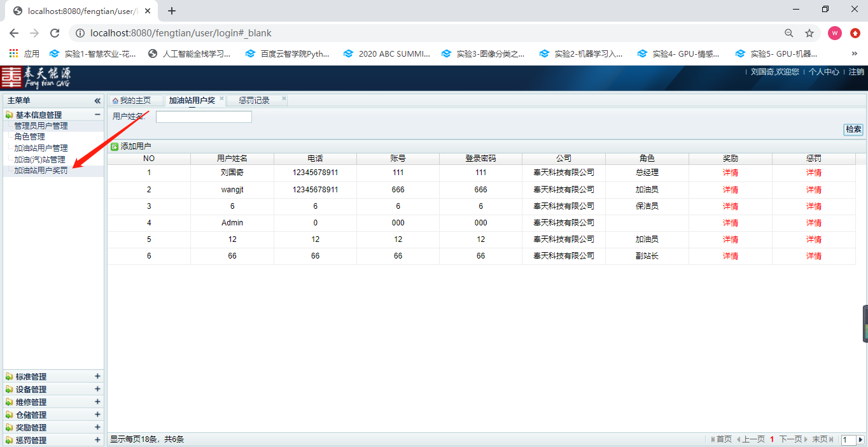Select 角色管理 in the sidebar tree
This screenshot has width=868, height=447.
tap(30, 137)
